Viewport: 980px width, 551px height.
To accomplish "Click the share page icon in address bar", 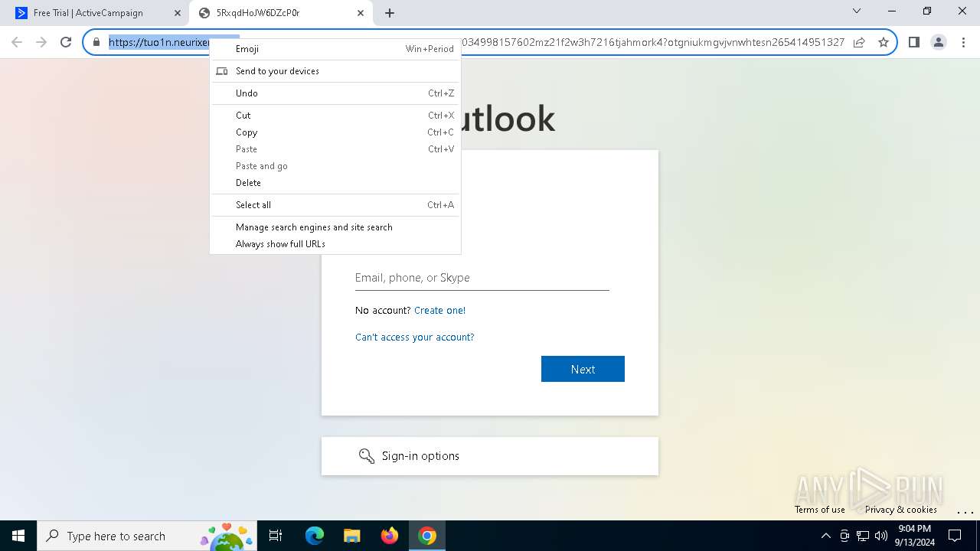I will 859,42.
